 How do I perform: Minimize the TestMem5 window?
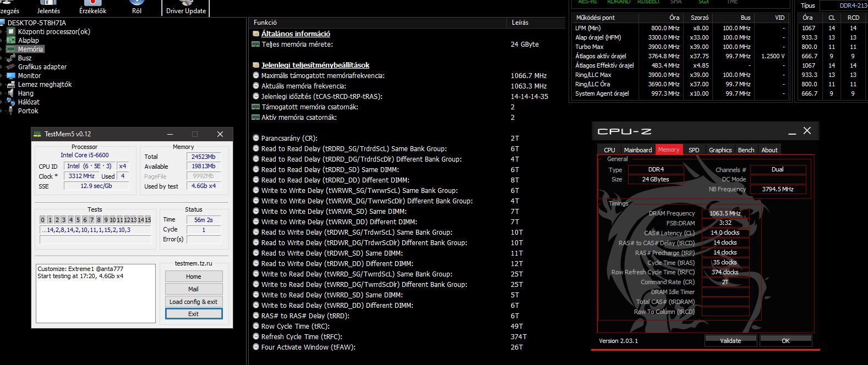170,134
